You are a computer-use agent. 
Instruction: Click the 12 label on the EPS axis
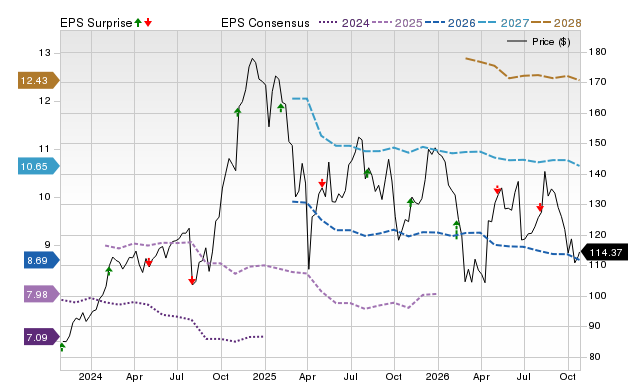click(44, 101)
